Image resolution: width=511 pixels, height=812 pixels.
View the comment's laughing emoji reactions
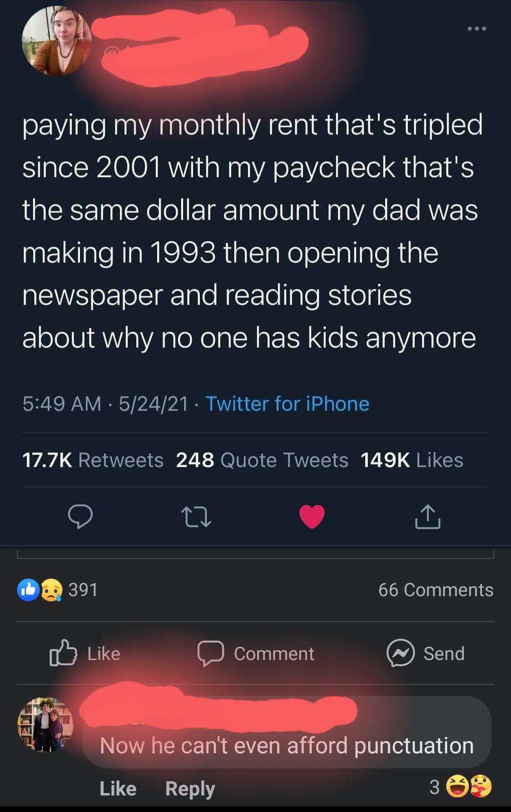[x=458, y=786]
